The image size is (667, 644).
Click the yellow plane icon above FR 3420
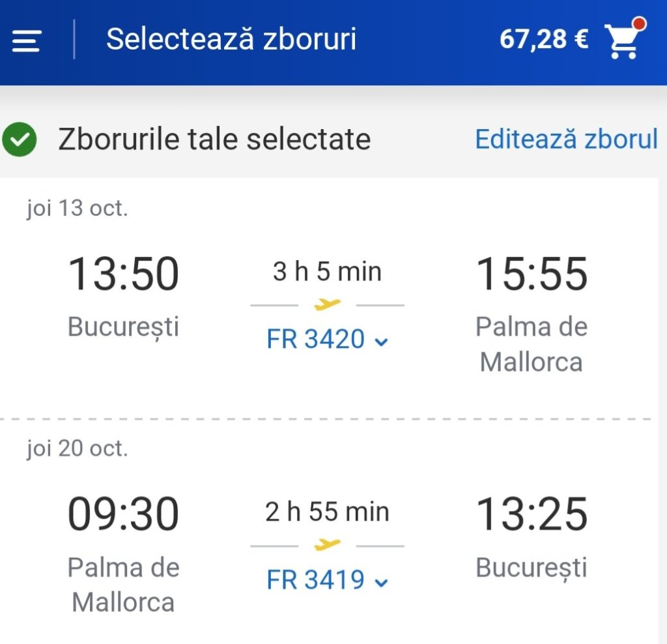click(x=327, y=304)
